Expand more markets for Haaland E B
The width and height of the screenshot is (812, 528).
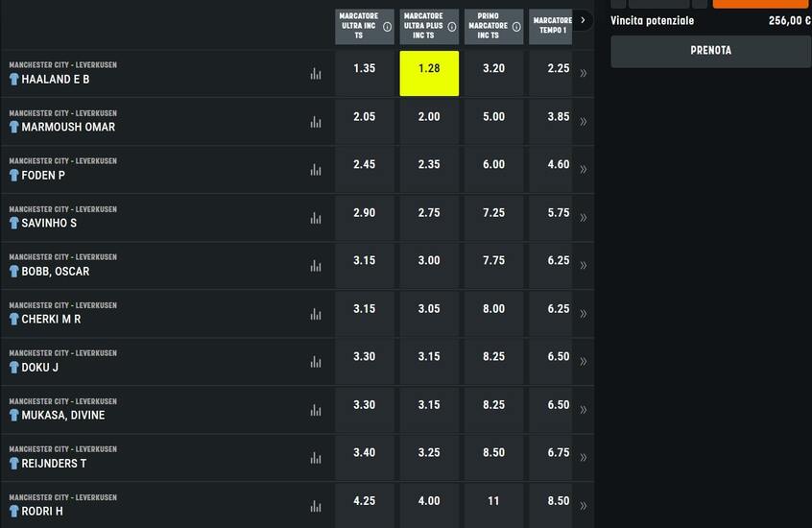[x=583, y=73]
